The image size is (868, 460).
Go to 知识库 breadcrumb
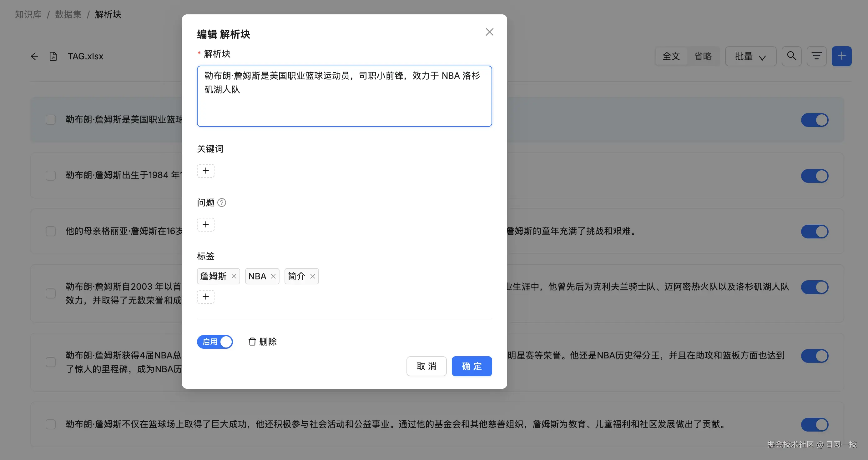[28, 14]
